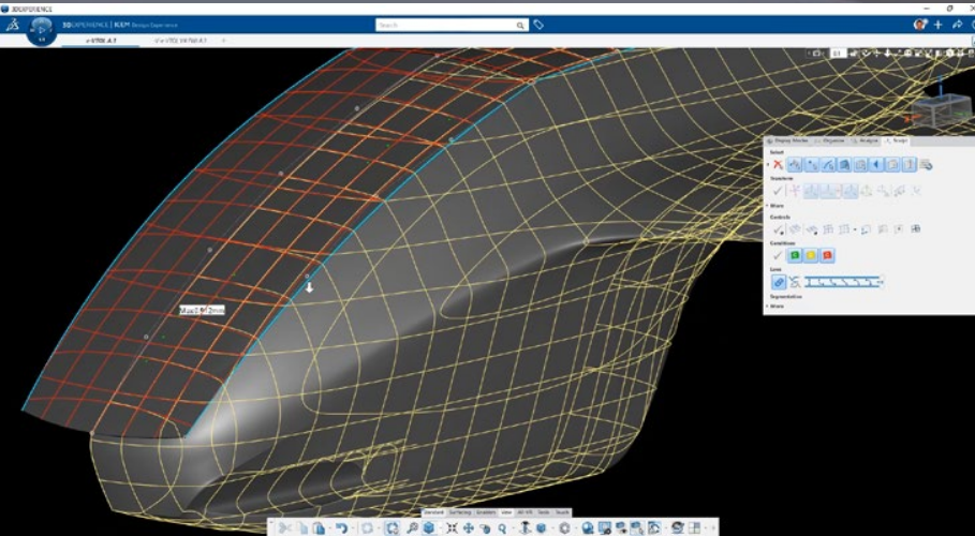
Task: Click the Law curve slider bar
Action: [844, 282]
